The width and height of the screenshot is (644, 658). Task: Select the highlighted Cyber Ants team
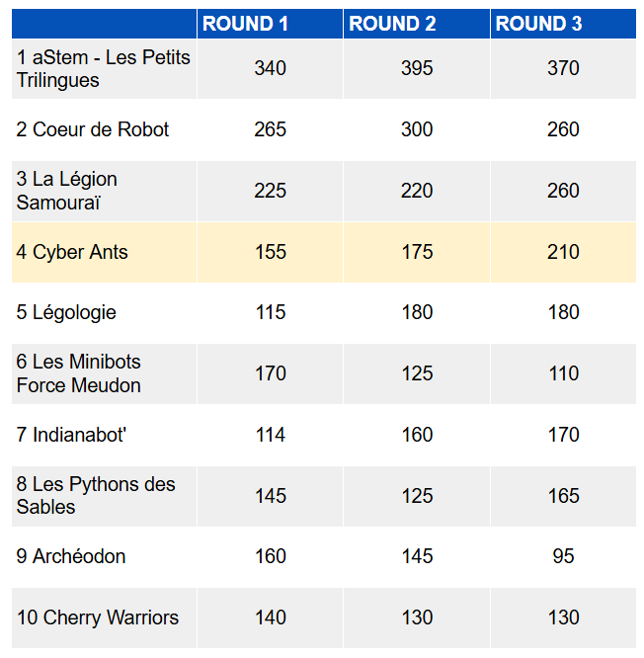click(x=72, y=252)
